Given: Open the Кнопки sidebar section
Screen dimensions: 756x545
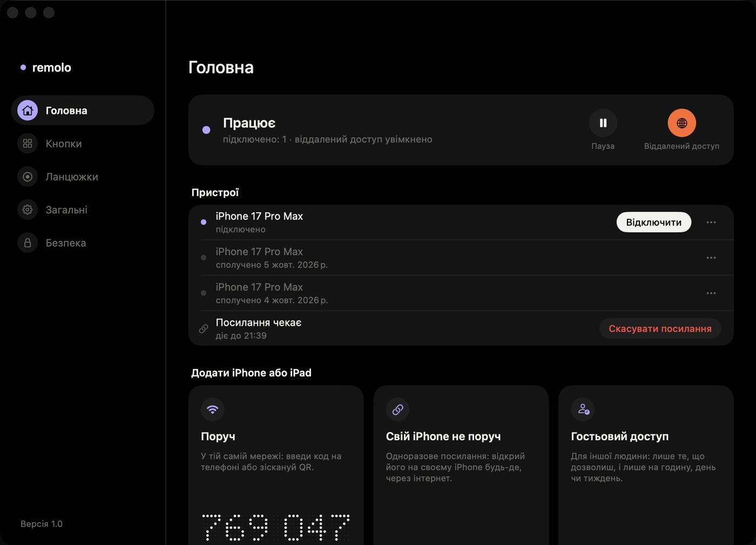Looking at the screenshot, I should click(x=83, y=144).
